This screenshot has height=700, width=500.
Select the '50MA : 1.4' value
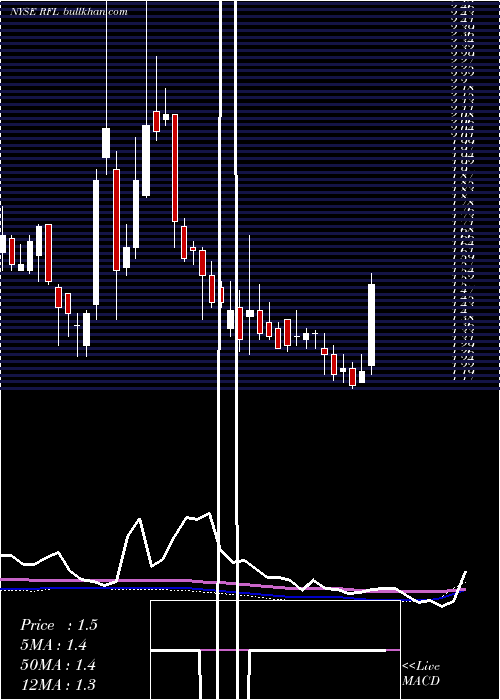click(58, 665)
